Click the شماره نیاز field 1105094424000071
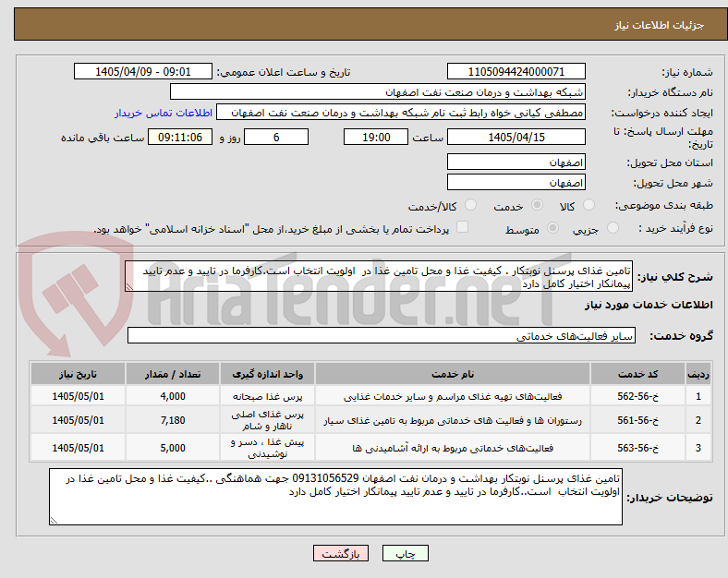 pos(516,71)
